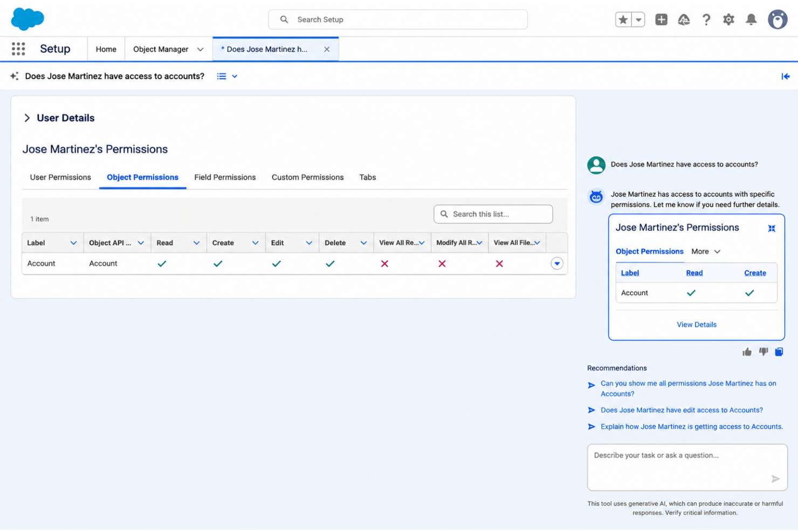Screen dimensions: 798x532
Task: Click the Account View All Files X mark
Action: pyautogui.click(x=499, y=264)
